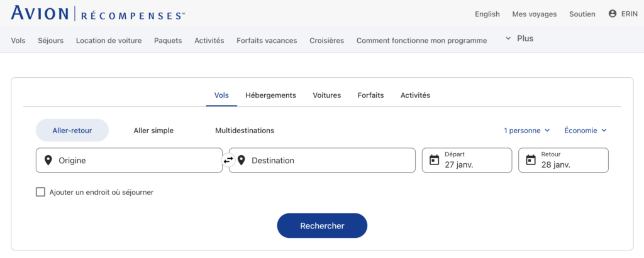Switch to the Hébergements tab
The width and height of the screenshot is (644, 258).
[270, 95]
